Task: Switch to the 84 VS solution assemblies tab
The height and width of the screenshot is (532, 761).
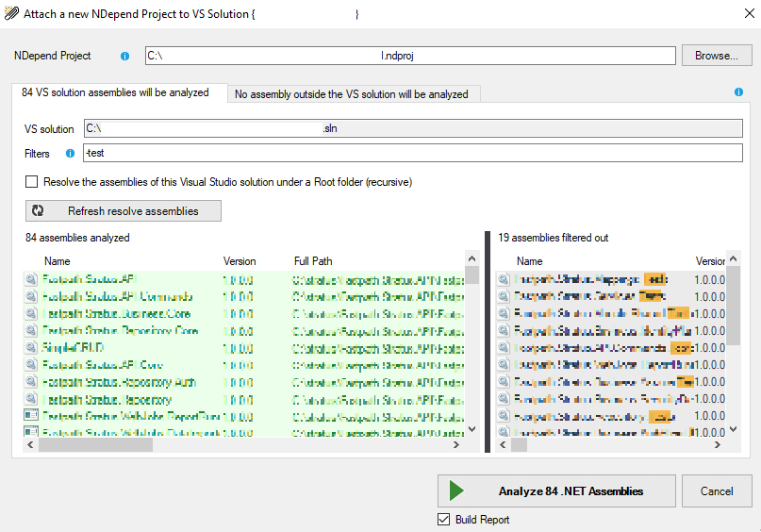Action: tap(120, 92)
